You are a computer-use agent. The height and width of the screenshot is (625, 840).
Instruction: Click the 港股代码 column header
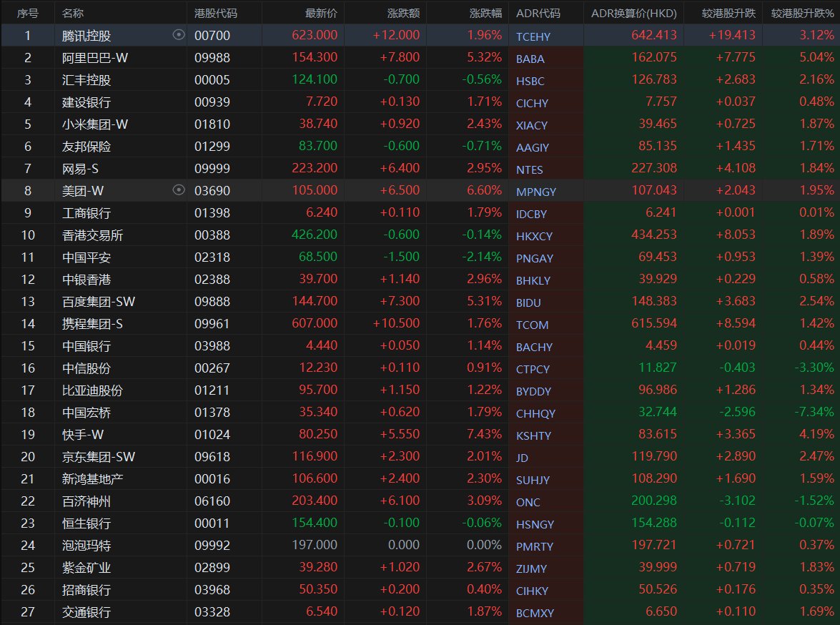[x=216, y=14]
